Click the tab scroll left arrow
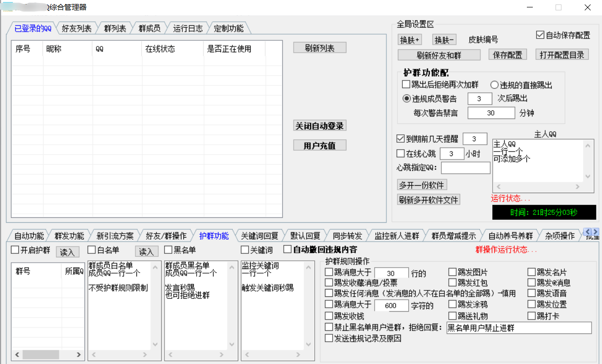The width and height of the screenshot is (602, 364). pos(588,232)
